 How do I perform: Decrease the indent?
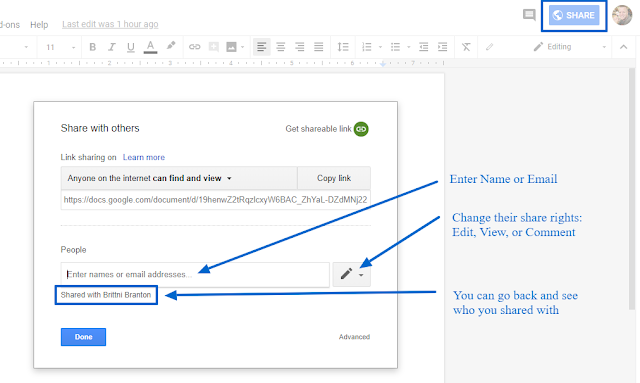(424, 47)
